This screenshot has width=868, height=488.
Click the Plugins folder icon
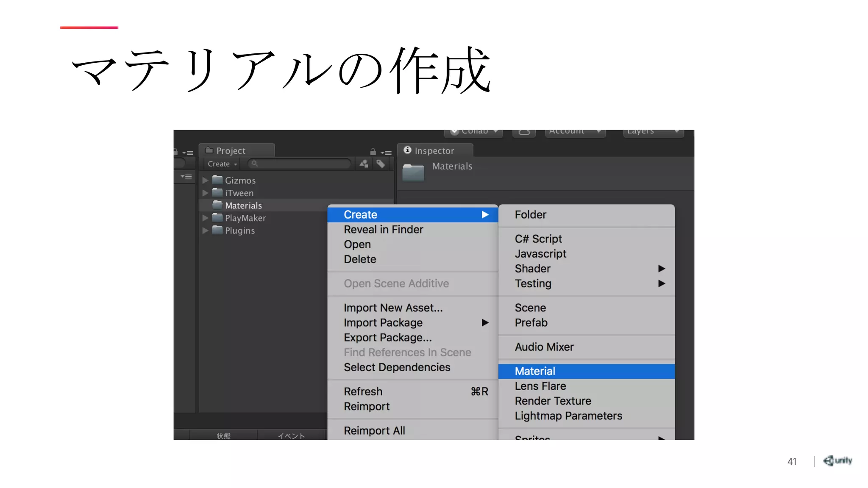[217, 230]
